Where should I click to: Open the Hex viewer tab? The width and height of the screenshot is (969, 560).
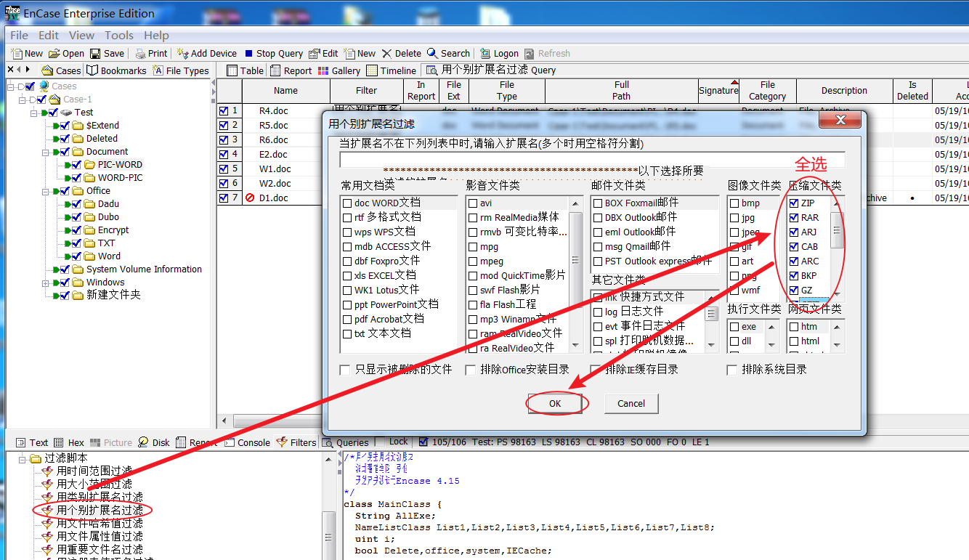[68, 442]
